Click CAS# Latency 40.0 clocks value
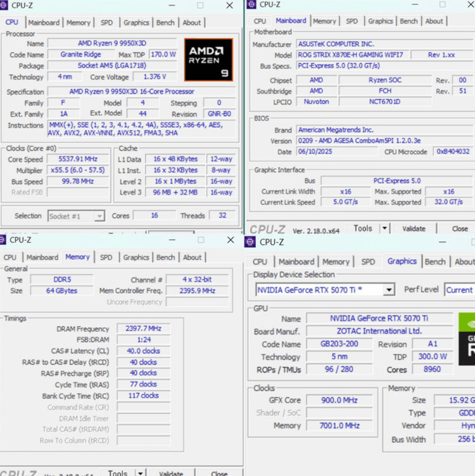 (x=144, y=351)
